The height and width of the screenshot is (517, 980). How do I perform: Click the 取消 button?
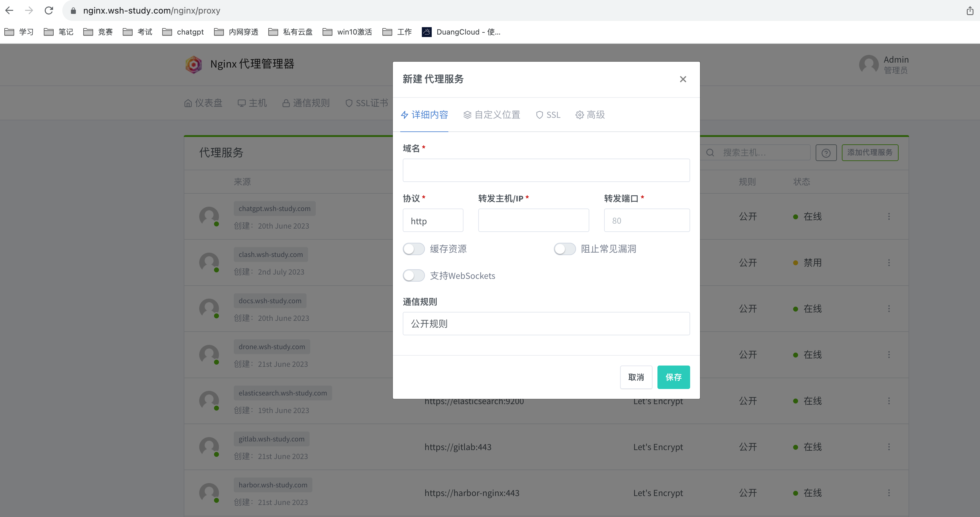pyautogui.click(x=636, y=377)
